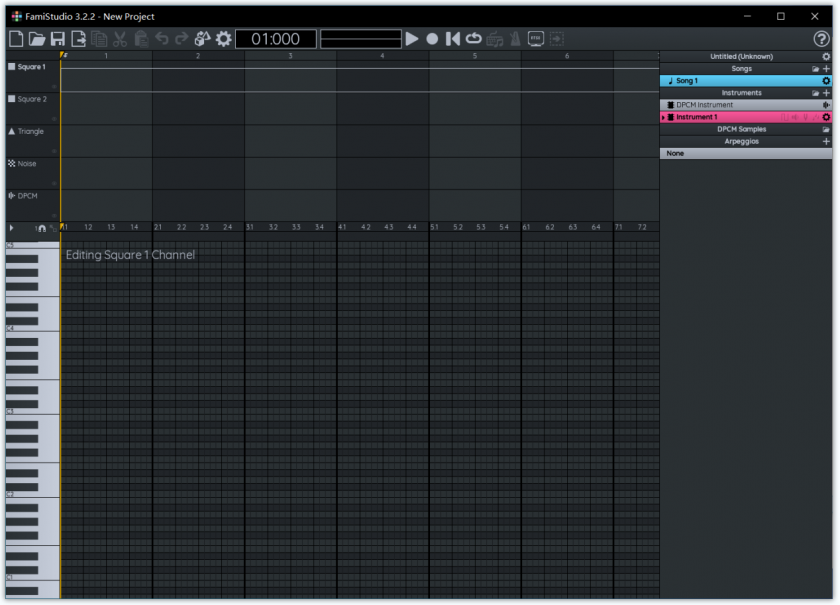Create a new project with New icon

16,39
